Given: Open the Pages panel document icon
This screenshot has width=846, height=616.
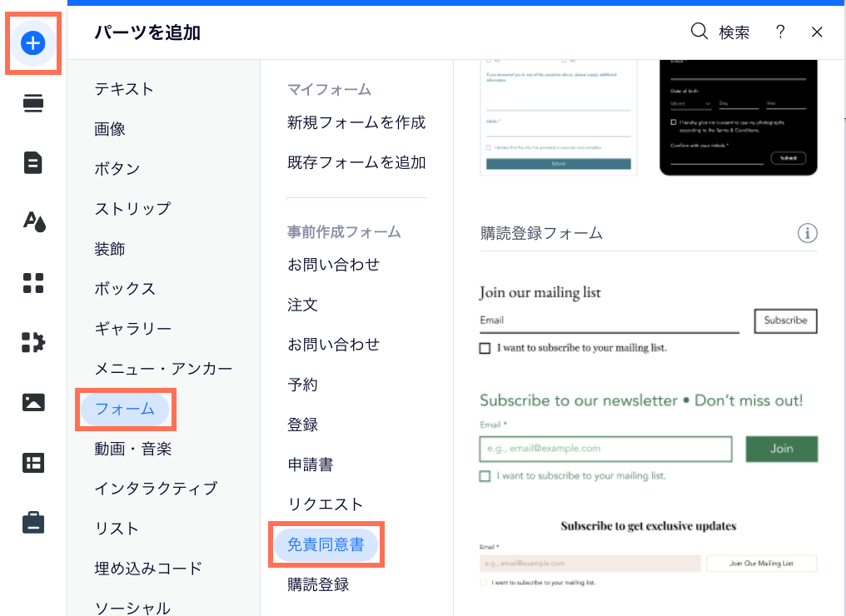Looking at the screenshot, I should pyautogui.click(x=32, y=162).
